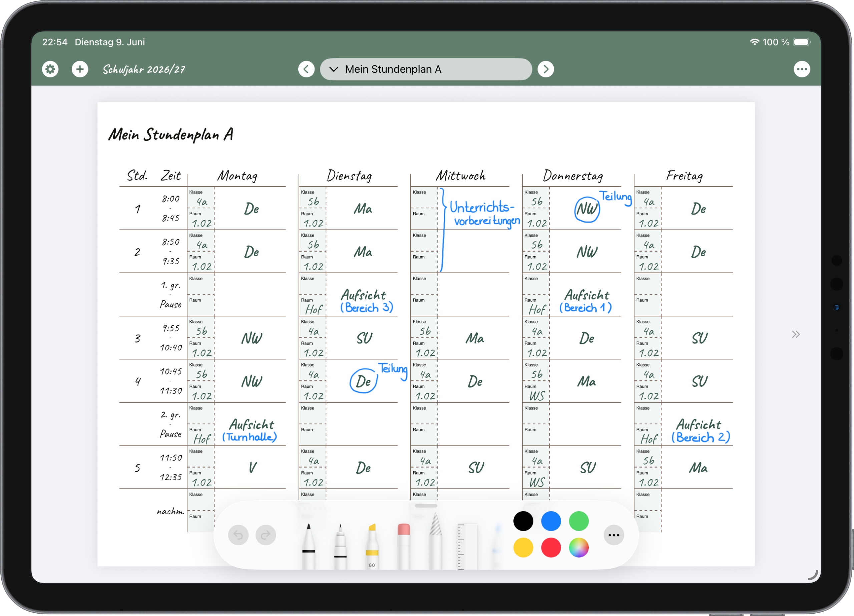Click Aufsicht (Bereich 3) on Dienstag

(x=366, y=301)
